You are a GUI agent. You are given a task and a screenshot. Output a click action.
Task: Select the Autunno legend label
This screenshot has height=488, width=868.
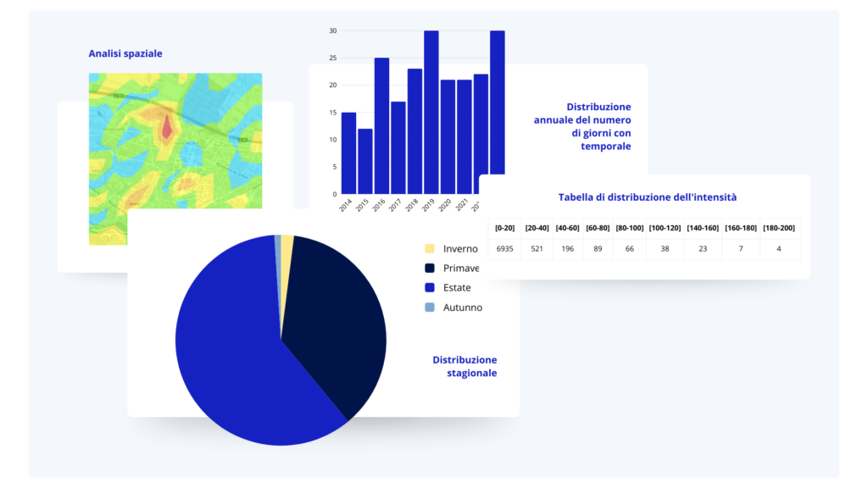(463, 308)
